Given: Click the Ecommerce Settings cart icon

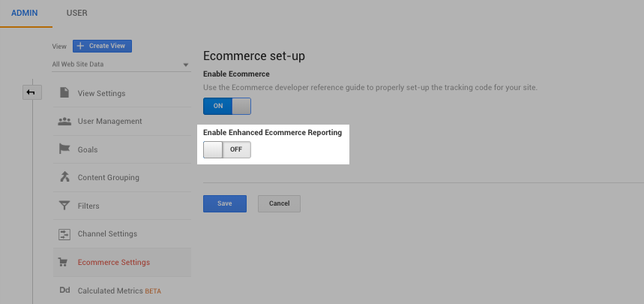Looking at the screenshot, I should (x=64, y=262).
